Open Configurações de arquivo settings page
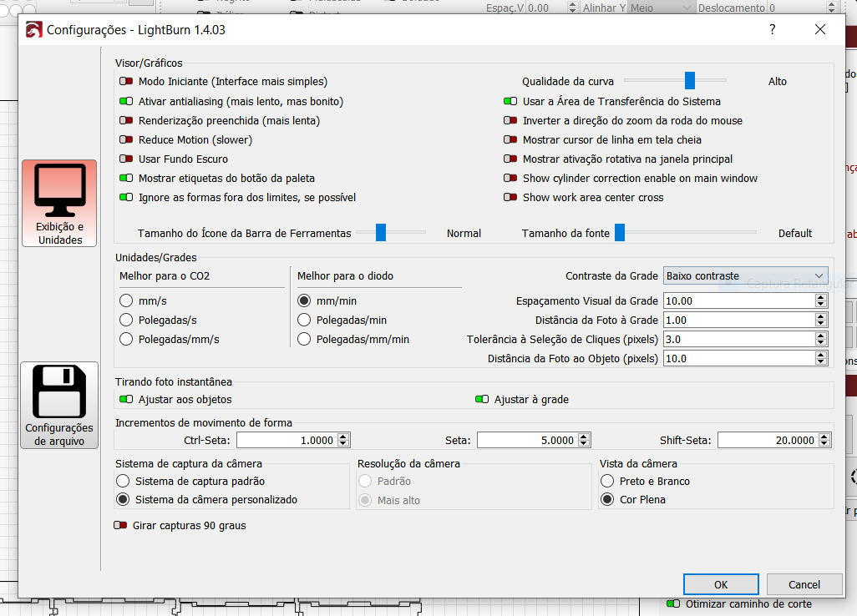 [x=59, y=405]
